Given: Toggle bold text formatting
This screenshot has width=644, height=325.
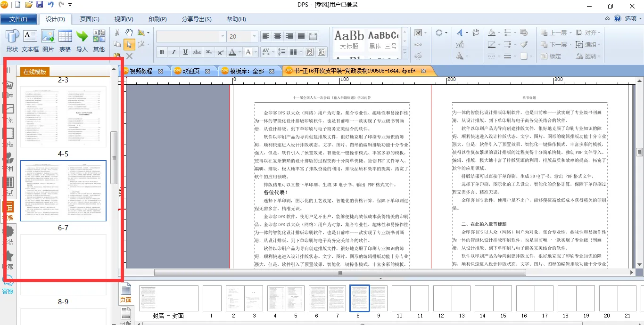Looking at the screenshot, I should point(162,52).
